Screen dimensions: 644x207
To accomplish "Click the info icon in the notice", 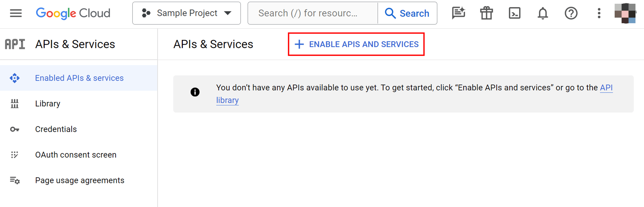I will click(x=195, y=92).
